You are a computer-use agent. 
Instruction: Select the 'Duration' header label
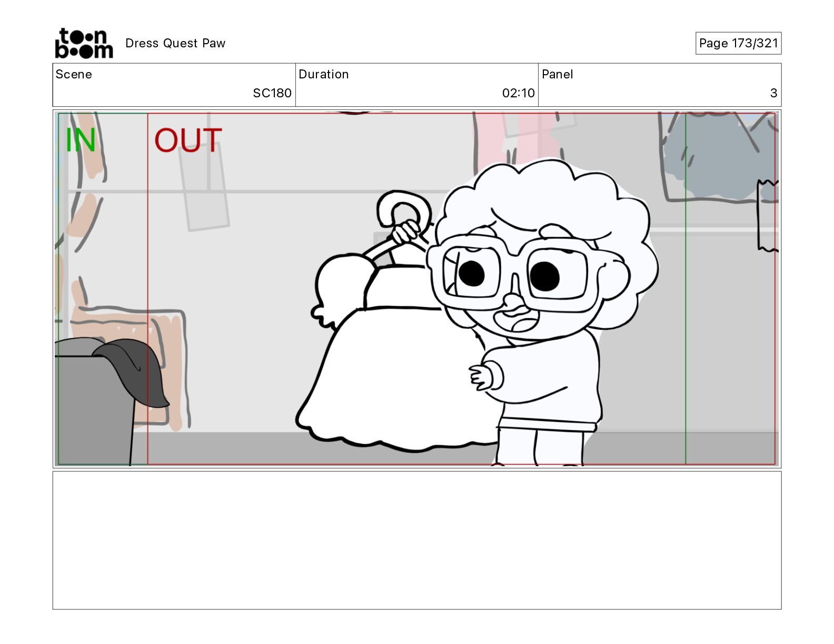324,74
